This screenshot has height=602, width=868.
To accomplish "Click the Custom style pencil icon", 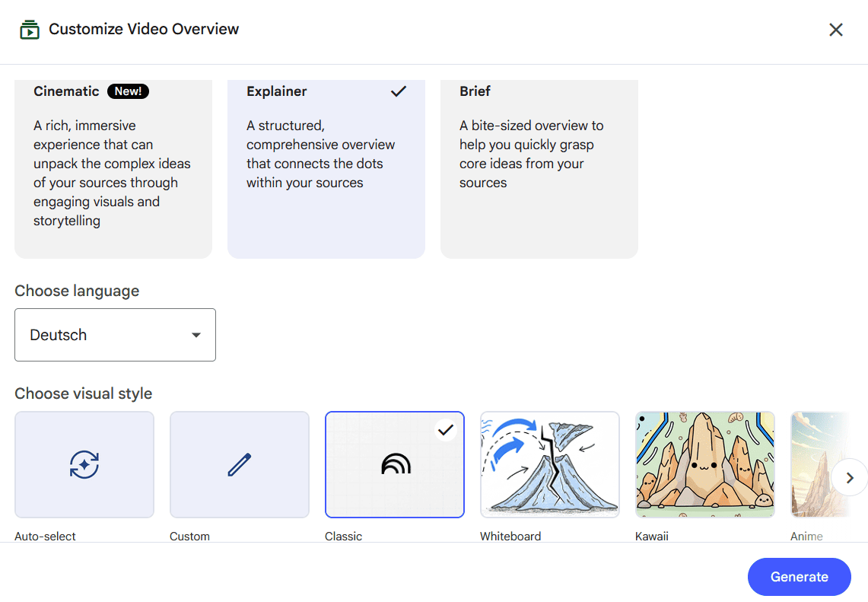I will click(x=239, y=464).
